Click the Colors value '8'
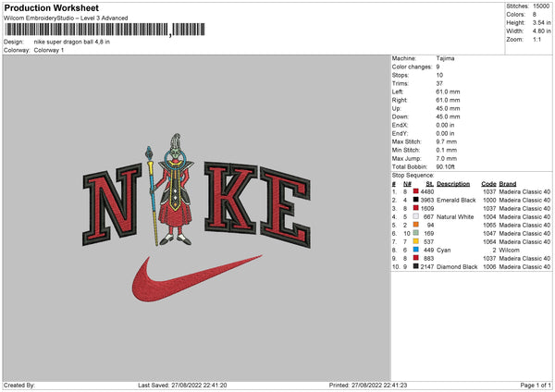Image resolution: width=555 pixels, height=392 pixels. [535, 15]
